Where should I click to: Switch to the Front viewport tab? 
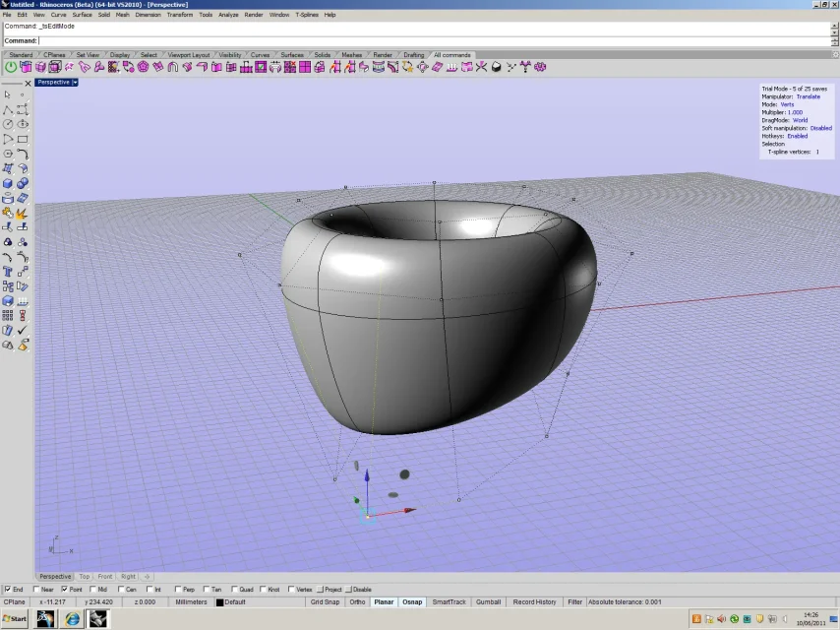(x=105, y=577)
